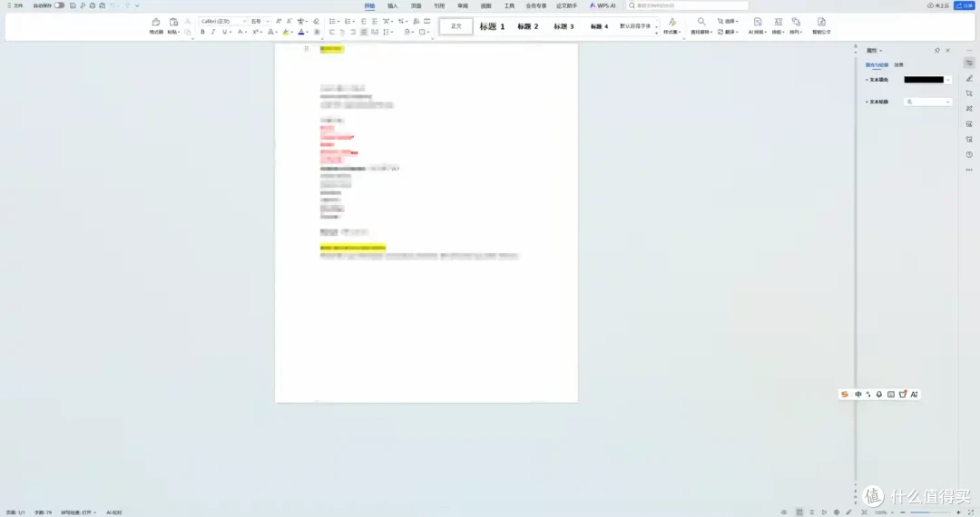Expand the styles gallery more arrow
The image size is (980, 517).
[656, 33]
